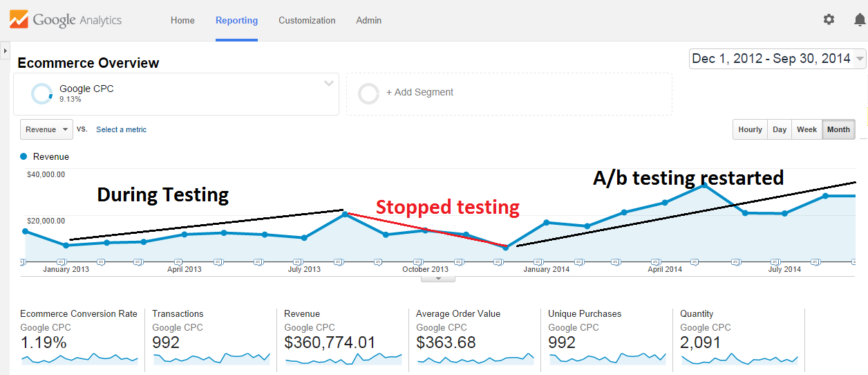This screenshot has width=868, height=375.
Task: Open the Reporting tab
Action: coord(236,20)
